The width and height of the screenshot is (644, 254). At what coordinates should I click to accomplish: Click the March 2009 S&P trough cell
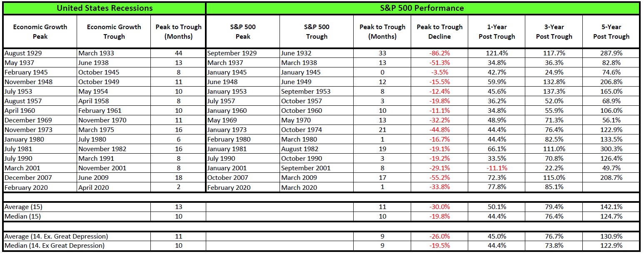(316, 178)
